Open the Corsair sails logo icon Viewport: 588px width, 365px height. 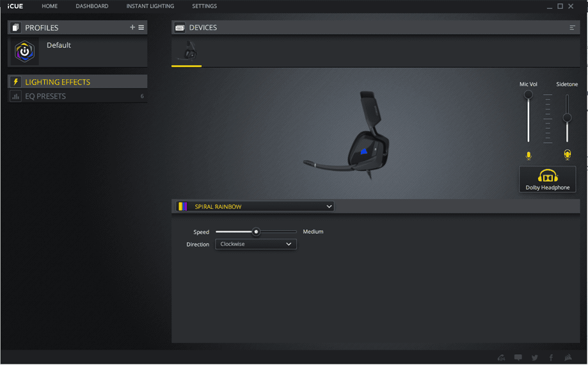pos(568,357)
